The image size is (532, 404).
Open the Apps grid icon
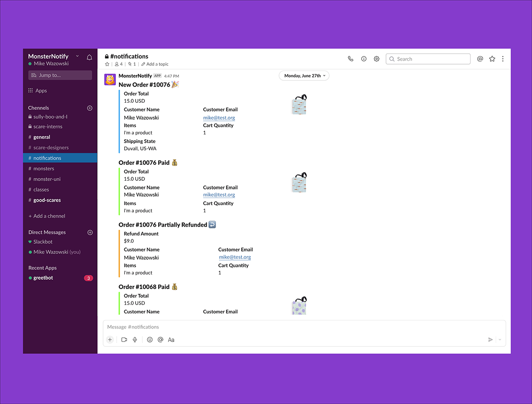[x=30, y=91]
